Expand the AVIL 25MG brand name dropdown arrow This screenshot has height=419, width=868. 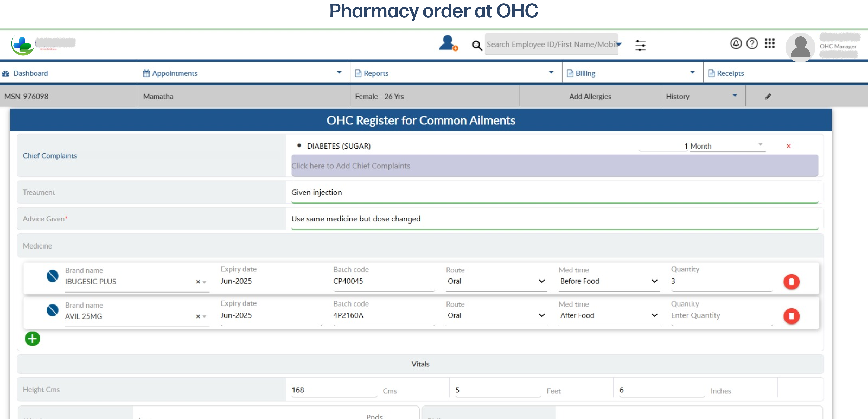coord(205,317)
